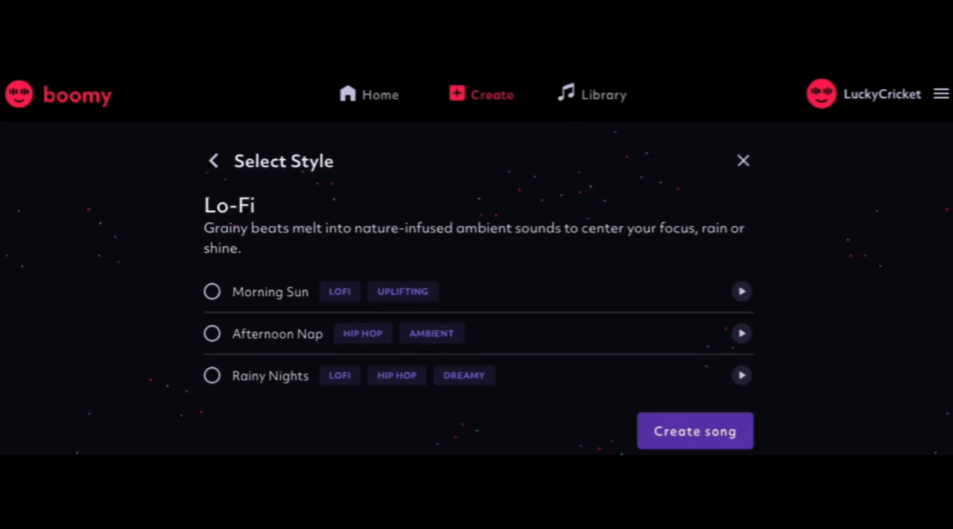The width and height of the screenshot is (953, 529).
Task: Click the AMBIENT tag on Afternoon Nap
Action: coord(432,334)
